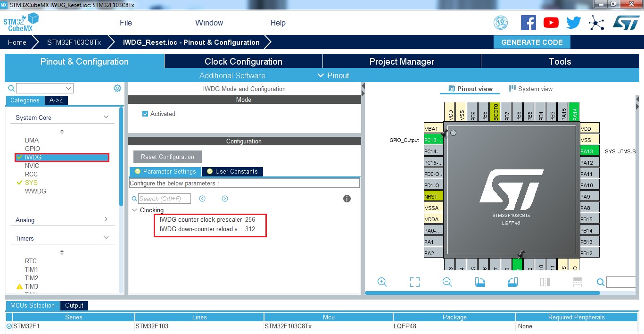Uncheck the Activated checkbox for IWDG

tap(145, 114)
